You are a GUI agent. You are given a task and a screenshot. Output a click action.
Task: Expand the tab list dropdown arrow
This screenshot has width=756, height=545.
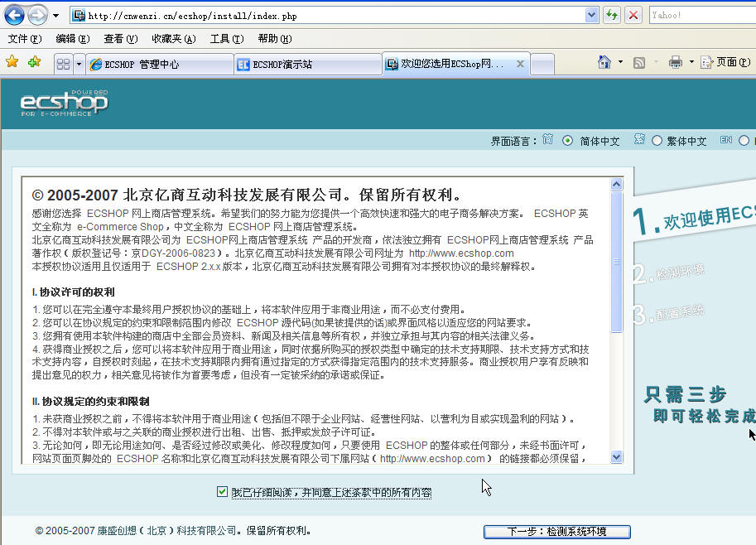click(79, 64)
